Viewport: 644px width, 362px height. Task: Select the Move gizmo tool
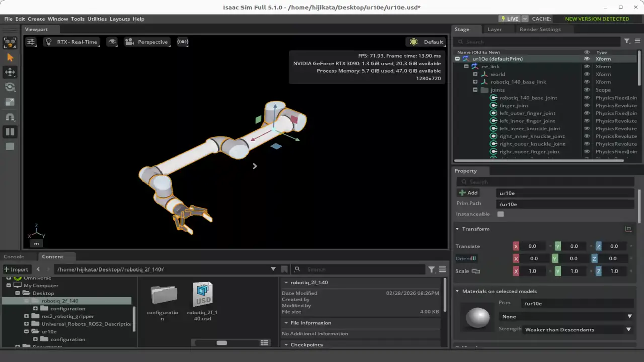10,72
